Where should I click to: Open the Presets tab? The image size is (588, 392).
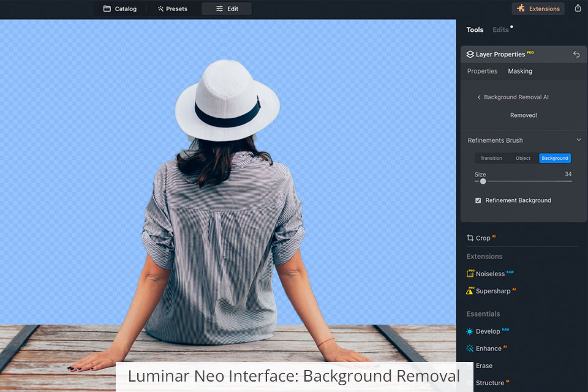[173, 9]
